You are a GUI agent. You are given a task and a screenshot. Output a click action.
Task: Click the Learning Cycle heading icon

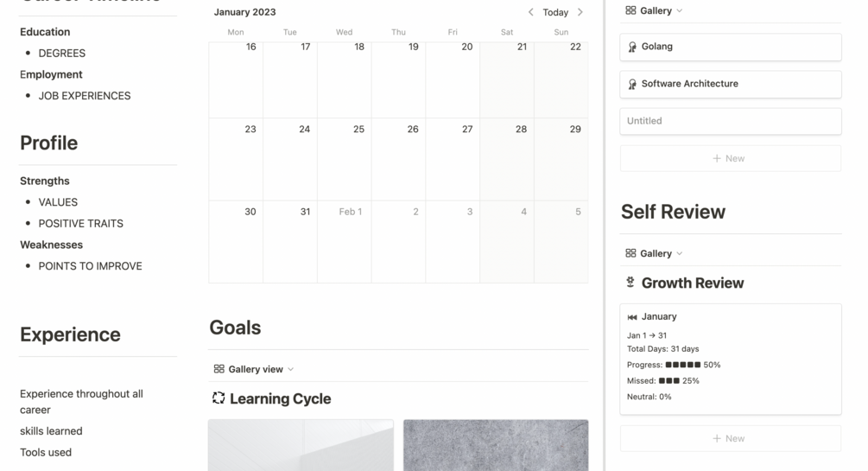pos(219,398)
